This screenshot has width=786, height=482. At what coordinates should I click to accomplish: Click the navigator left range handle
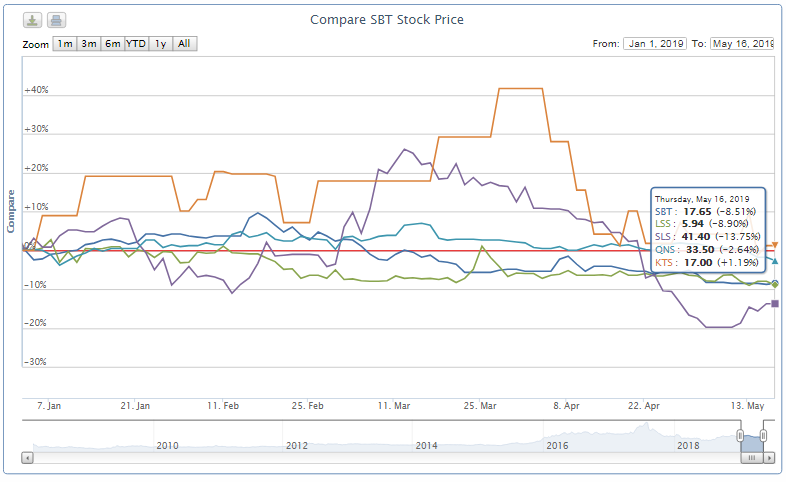(x=741, y=436)
